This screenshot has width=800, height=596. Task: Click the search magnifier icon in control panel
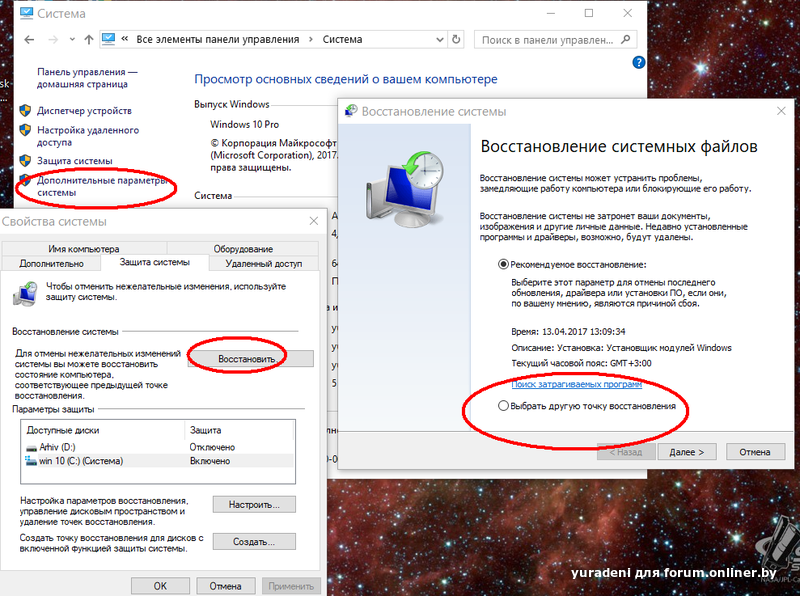(x=626, y=39)
